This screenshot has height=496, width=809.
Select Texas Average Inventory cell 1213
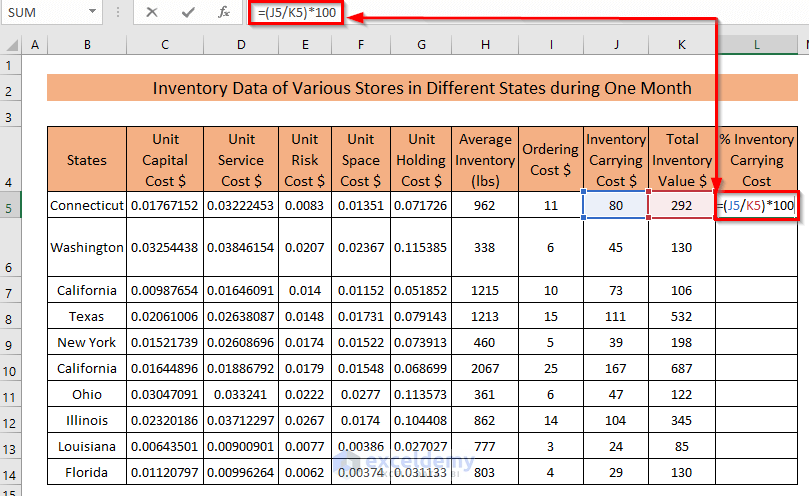[x=484, y=316]
